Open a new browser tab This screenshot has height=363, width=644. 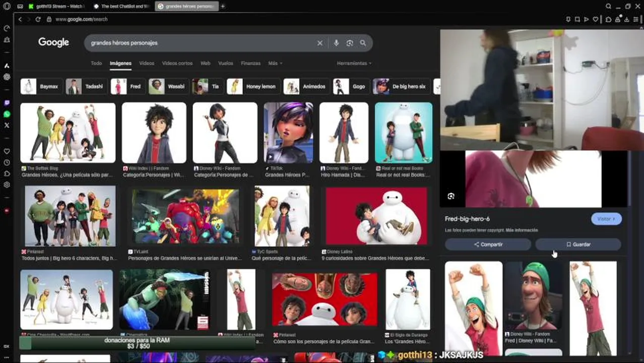223,6
